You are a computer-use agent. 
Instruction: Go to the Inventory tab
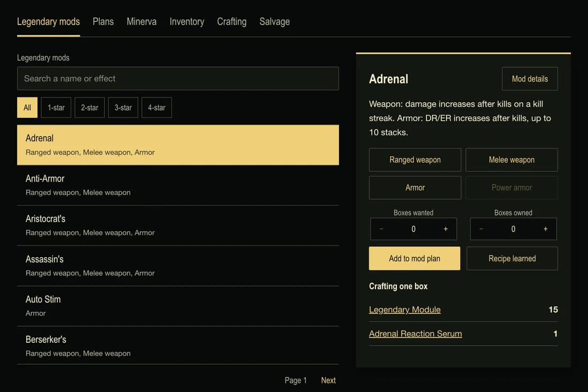[x=187, y=22]
